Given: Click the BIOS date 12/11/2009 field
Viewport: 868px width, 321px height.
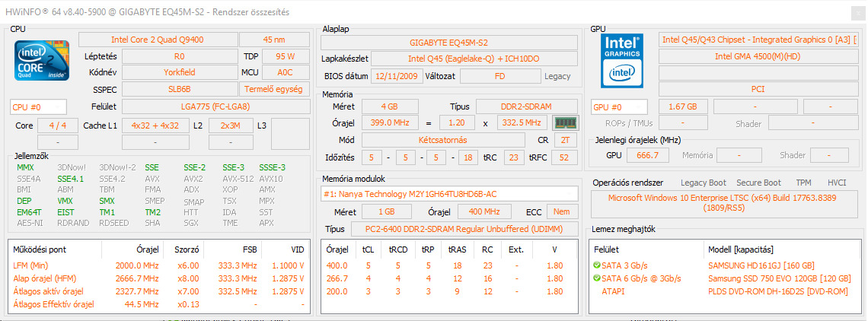Looking at the screenshot, I should [397, 76].
